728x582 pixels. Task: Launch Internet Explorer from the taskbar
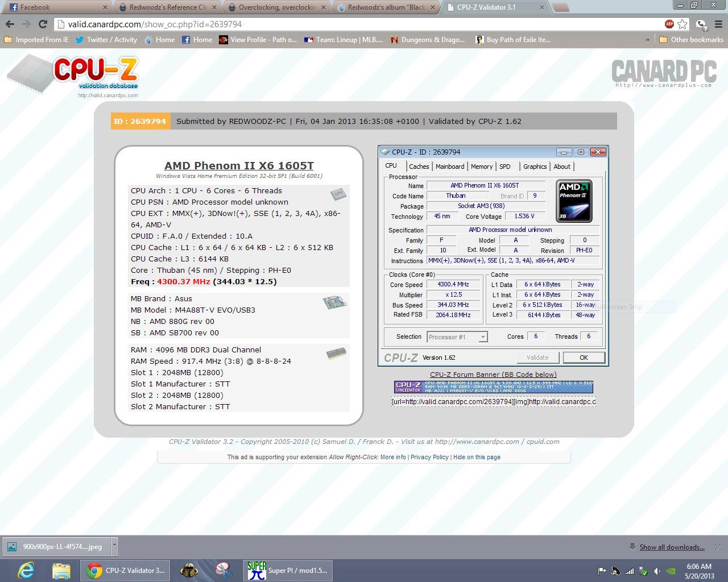tap(26, 570)
